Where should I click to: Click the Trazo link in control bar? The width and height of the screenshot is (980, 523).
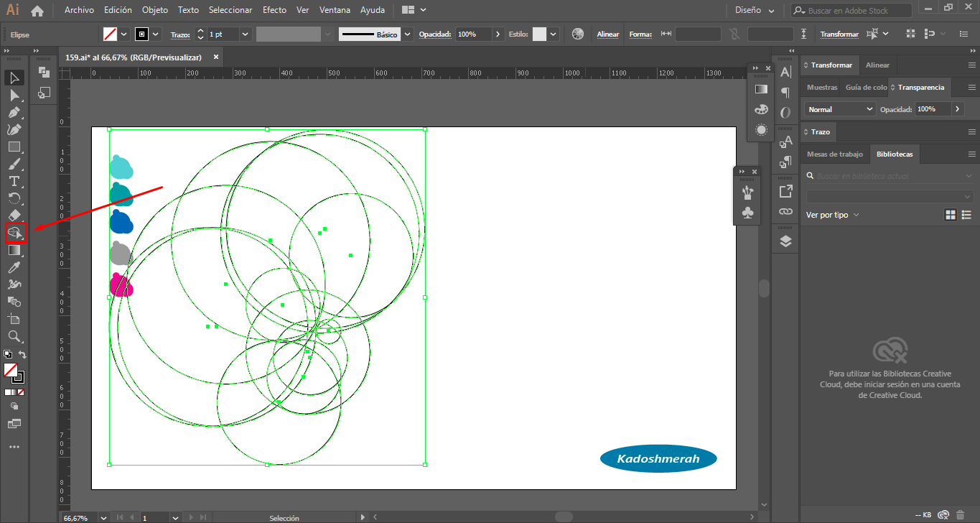click(x=179, y=34)
